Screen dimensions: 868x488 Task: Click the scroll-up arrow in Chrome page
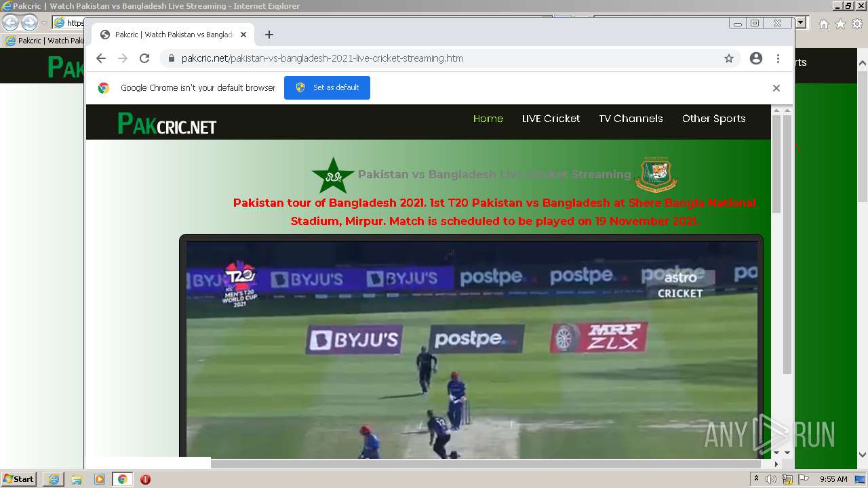787,110
